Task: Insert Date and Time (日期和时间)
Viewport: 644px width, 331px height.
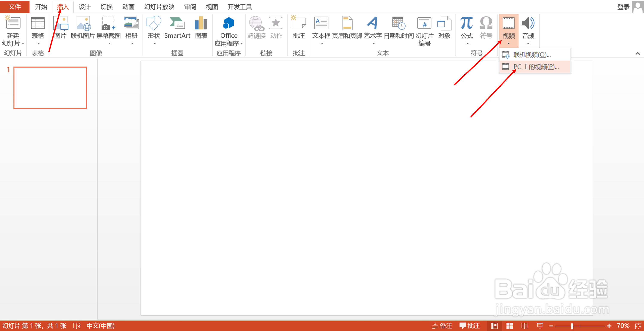Action: tap(399, 27)
